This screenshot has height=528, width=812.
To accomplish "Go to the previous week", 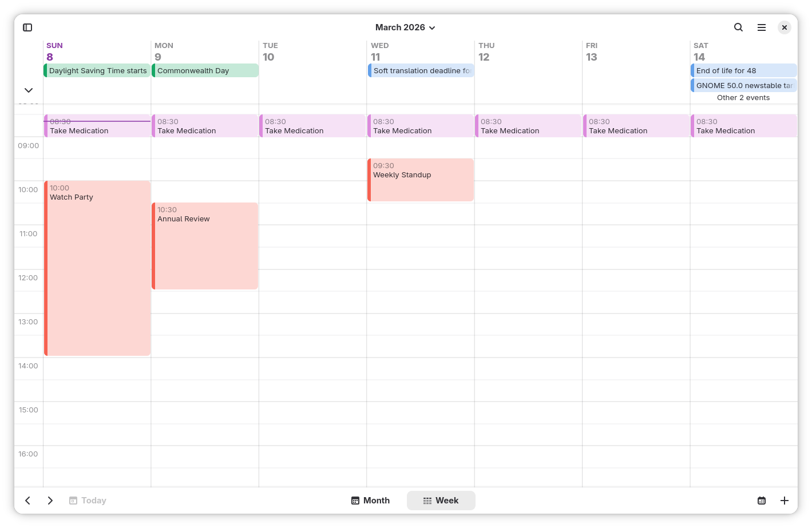I will pos(27,501).
